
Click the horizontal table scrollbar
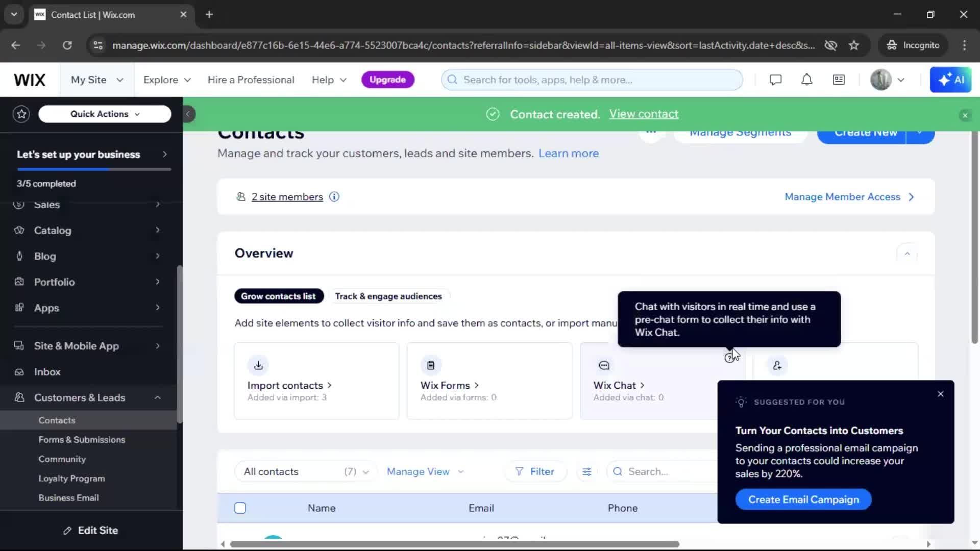point(454,544)
